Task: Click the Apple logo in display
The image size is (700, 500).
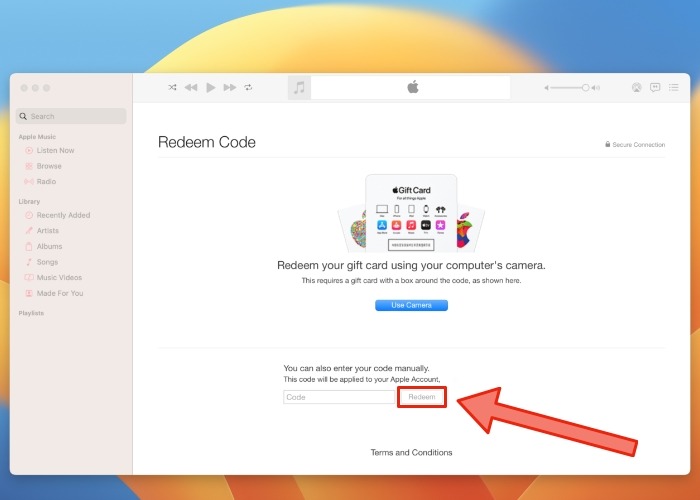Action: click(x=412, y=87)
